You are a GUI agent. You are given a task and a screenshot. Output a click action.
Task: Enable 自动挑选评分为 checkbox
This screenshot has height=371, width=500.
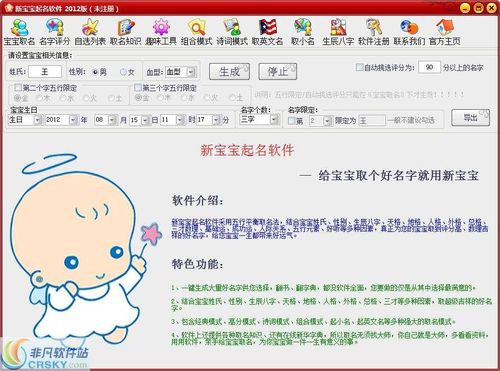pos(359,67)
